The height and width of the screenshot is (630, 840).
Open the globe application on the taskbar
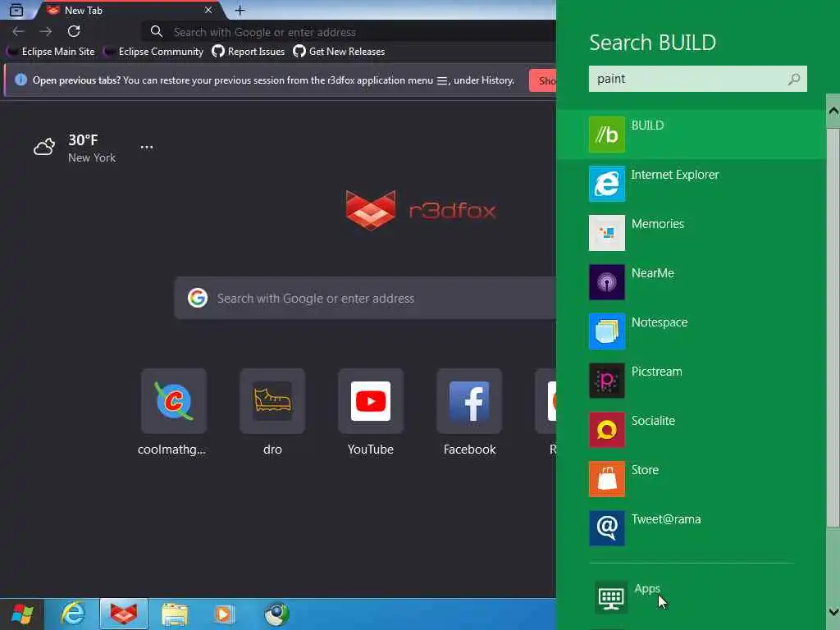(276, 614)
